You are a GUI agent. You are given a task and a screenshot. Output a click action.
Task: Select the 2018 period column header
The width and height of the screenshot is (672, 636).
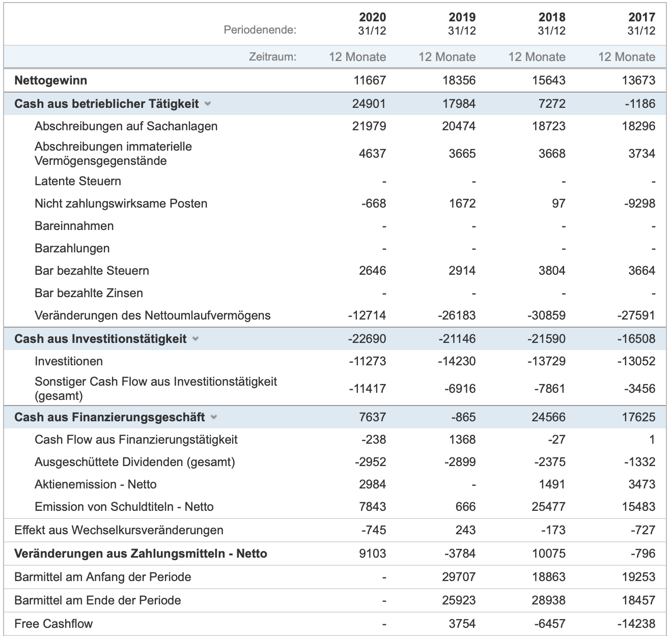[x=552, y=24]
